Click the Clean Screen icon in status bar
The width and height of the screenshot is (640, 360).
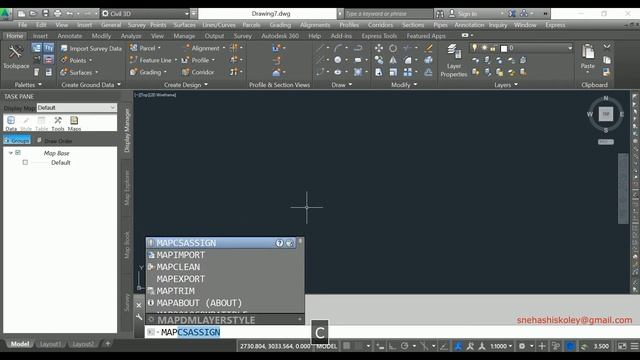622,346
